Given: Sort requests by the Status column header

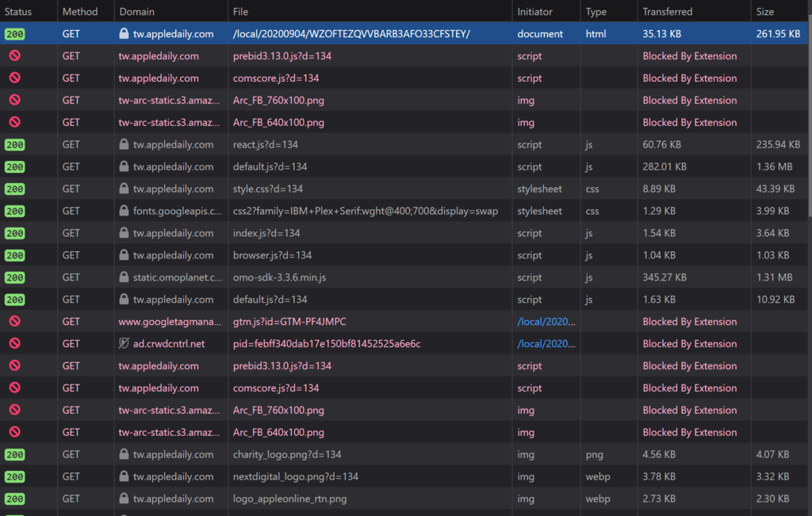Looking at the screenshot, I should click(29, 11).
